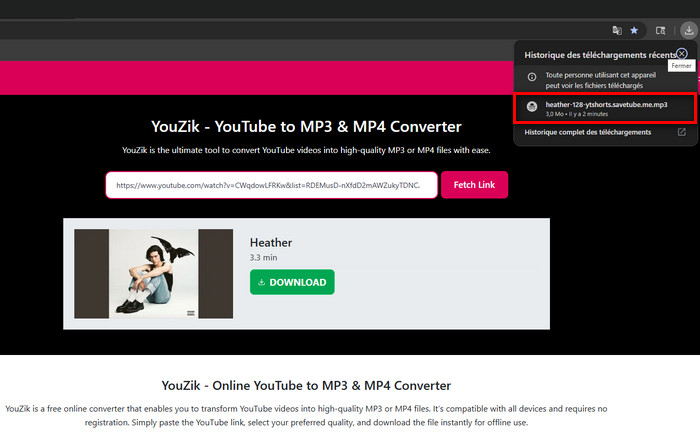
Task: Click the translate page icon
Action: 615,30
